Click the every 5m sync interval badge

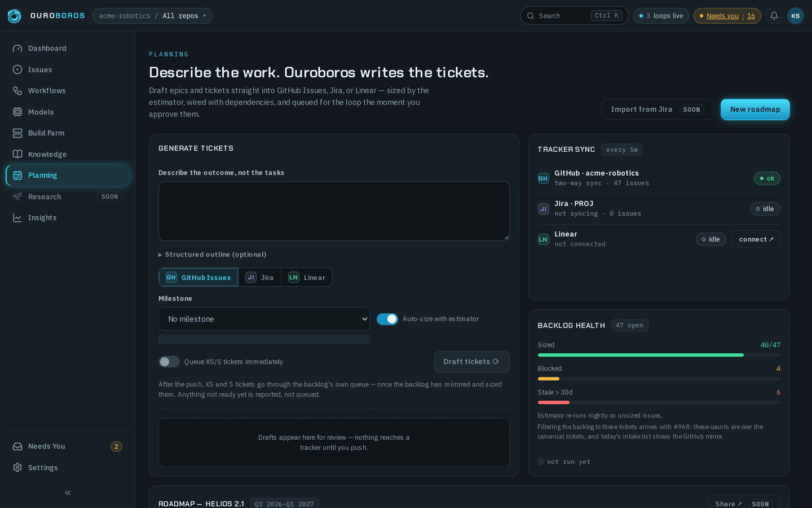(x=622, y=150)
